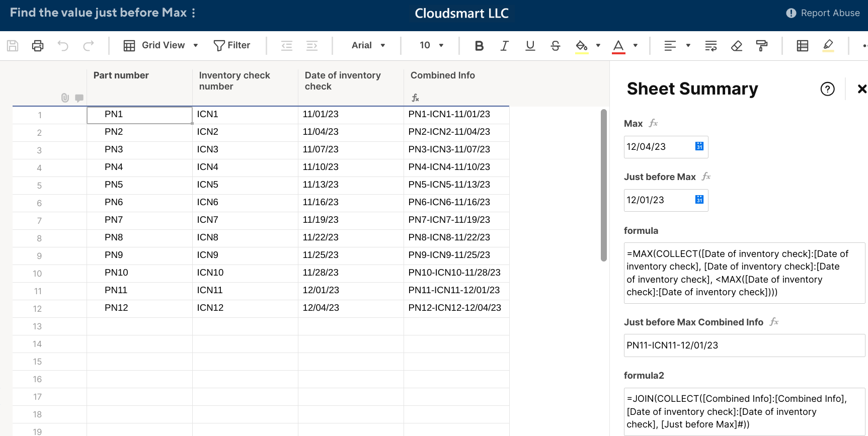The width and height of the screenshot is (868, 436).
Task: Select cell PN12-ICN12-12/04/23
Action: (456, 308)
